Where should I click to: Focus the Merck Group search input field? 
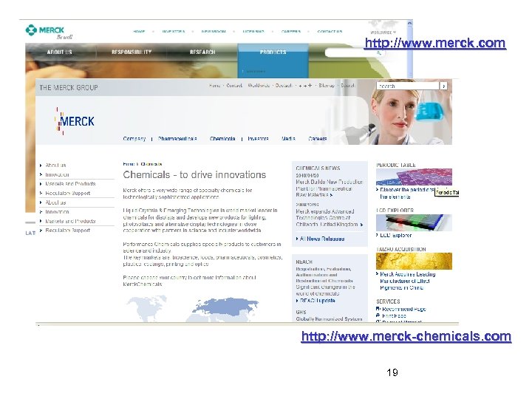click(408, 86)
